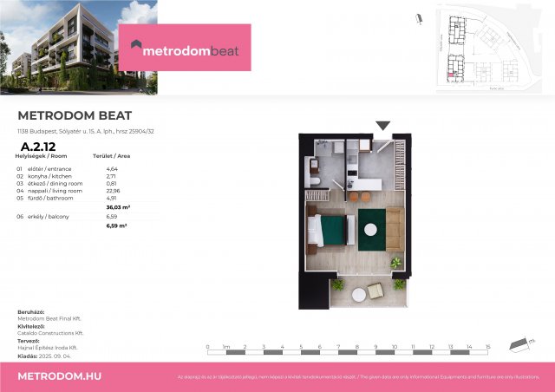The image size is (555, 392).
Task: Click the 1m label on the scale bar
Action: pos(226,347)
